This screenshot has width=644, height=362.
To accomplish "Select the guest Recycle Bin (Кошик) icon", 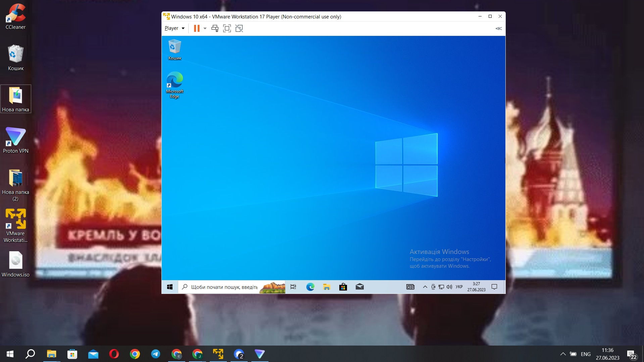I will pyautogui.click(x=175, y=50).
